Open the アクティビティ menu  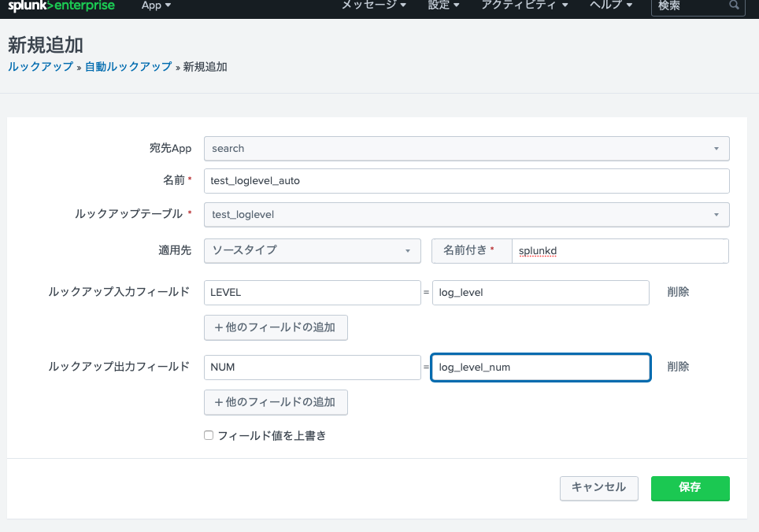coord(524,6)
